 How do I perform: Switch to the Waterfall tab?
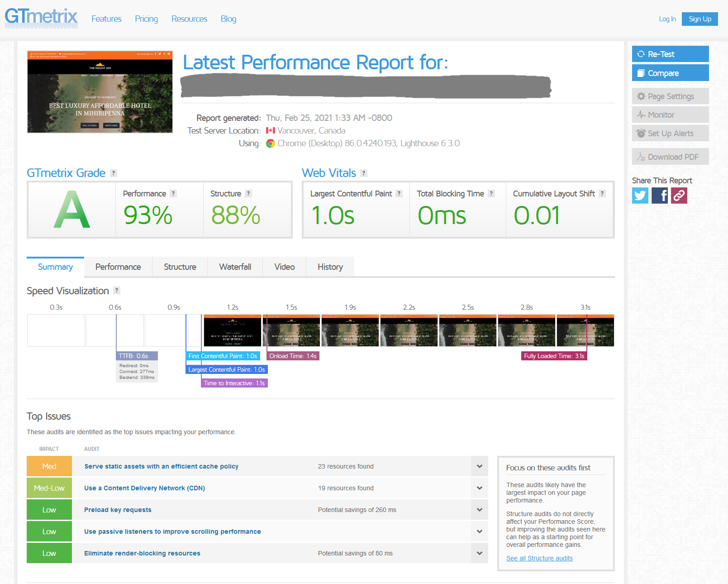(x=235, y=267)
